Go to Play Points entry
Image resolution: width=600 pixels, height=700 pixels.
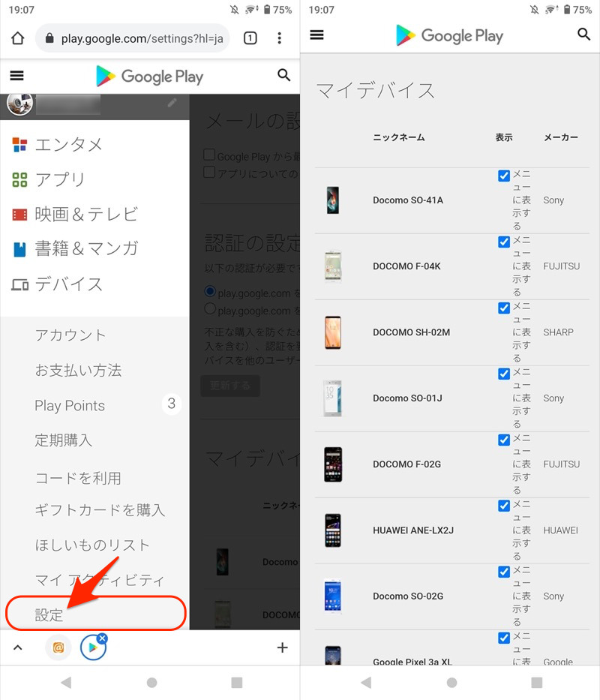(70, 406)
